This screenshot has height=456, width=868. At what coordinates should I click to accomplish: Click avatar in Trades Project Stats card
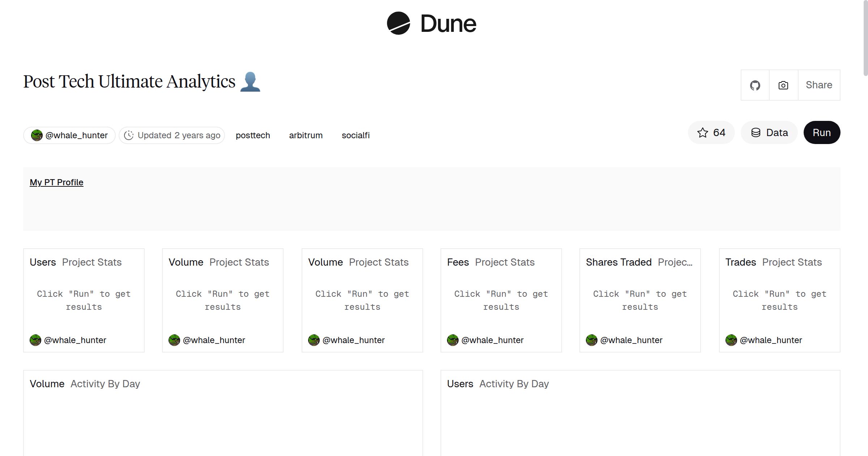point(731,340)
